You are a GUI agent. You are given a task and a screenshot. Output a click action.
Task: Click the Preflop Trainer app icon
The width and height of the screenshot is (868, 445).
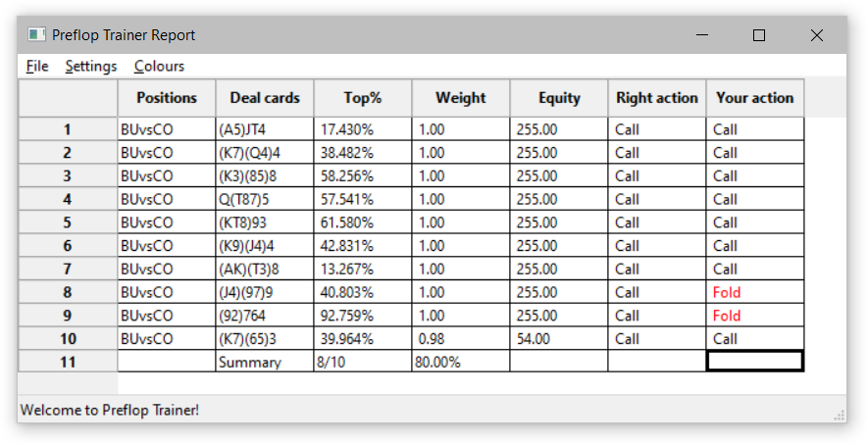36,35
